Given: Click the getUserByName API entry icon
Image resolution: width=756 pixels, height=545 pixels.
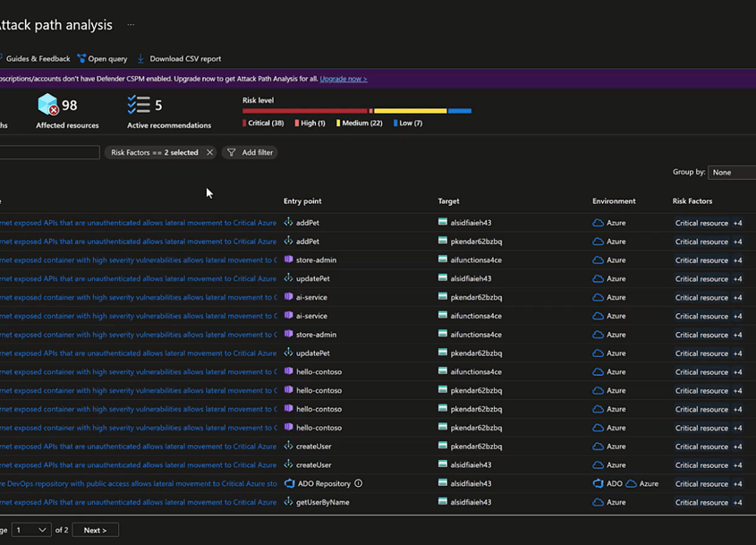Looking at the screenshot, I should click(x=289, y=502).
